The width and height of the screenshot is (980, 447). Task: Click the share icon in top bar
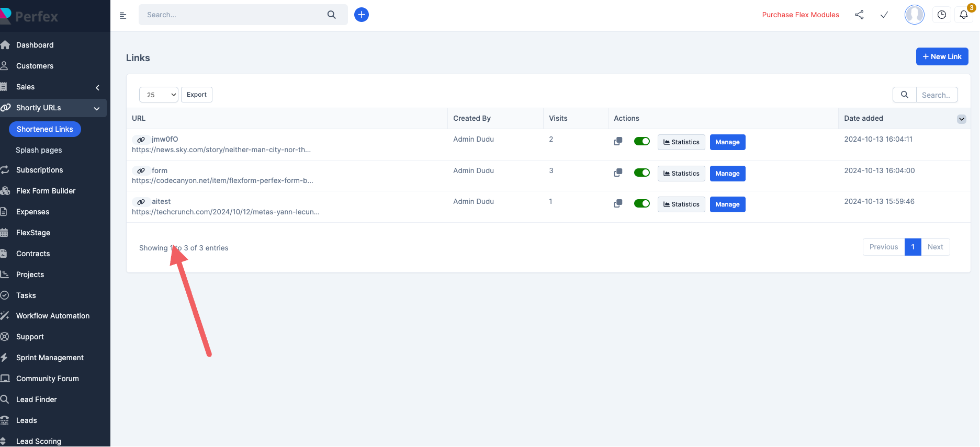coord(859,15)
